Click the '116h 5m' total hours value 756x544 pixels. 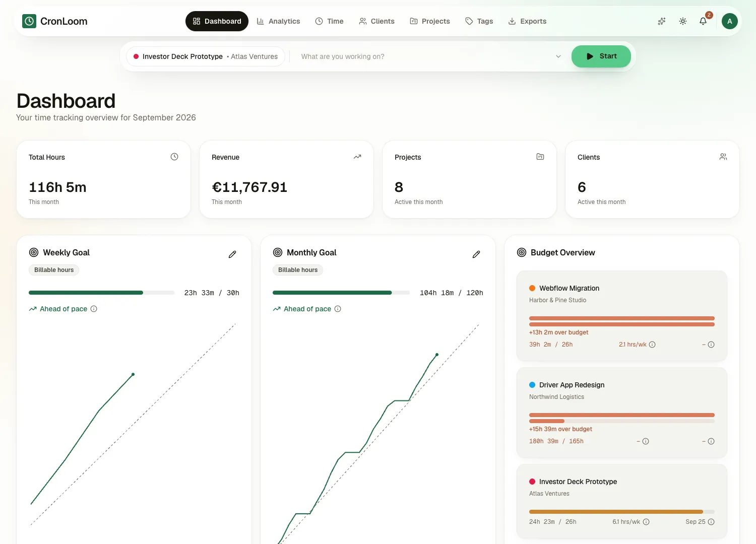click(x=57, y=187)
